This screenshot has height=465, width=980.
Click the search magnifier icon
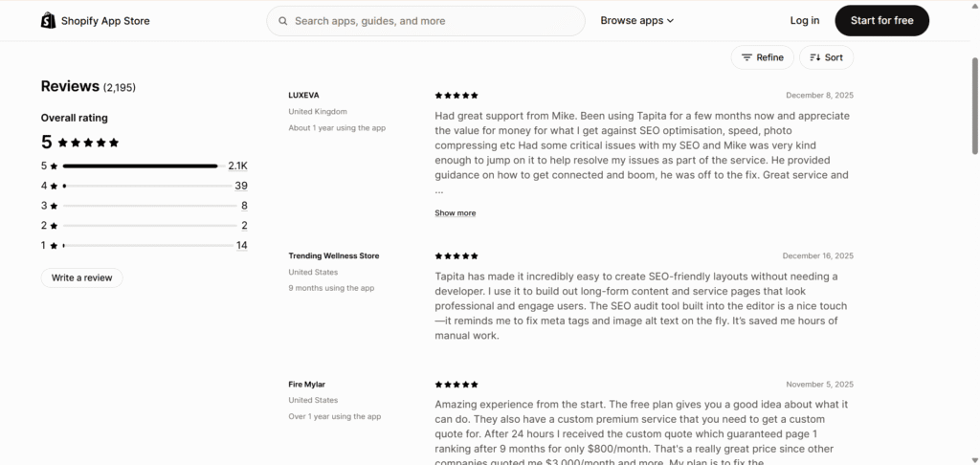pos(283,20)
